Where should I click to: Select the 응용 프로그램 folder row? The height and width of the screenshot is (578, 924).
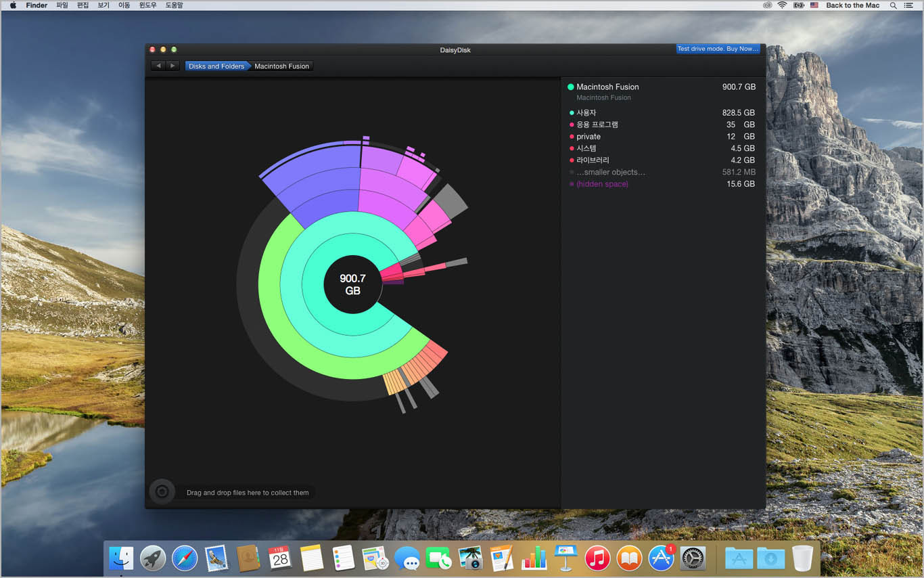tap(662, 125)
